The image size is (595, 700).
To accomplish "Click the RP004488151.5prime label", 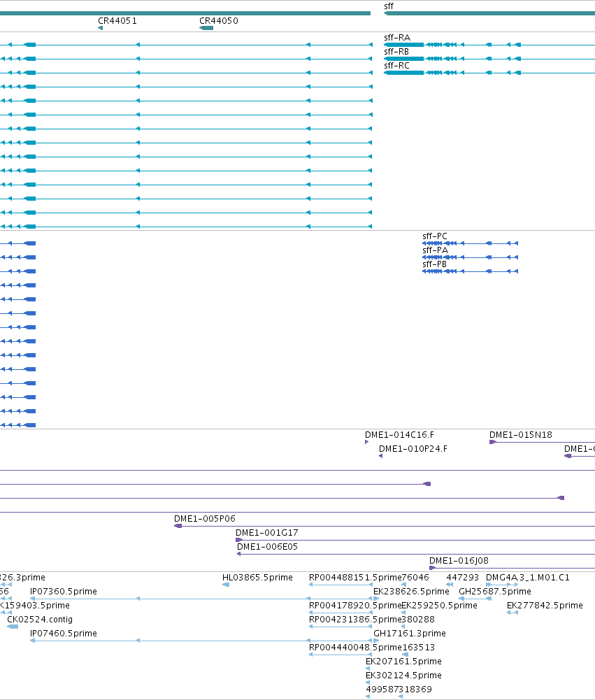I will pos(355,577).
